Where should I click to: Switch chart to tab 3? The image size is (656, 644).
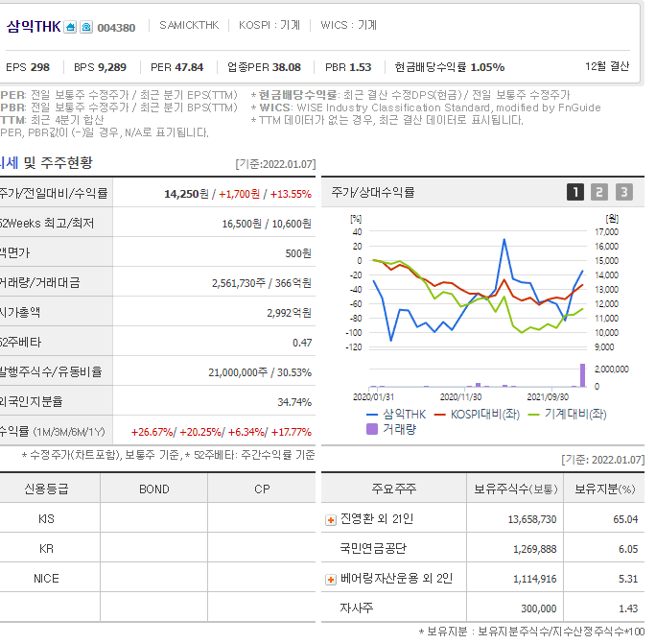[623, 192]
